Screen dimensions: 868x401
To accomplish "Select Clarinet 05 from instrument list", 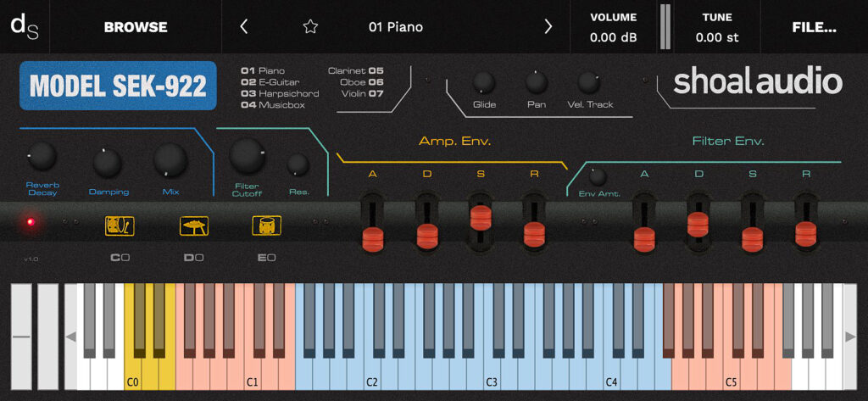I will click(356, 71).
